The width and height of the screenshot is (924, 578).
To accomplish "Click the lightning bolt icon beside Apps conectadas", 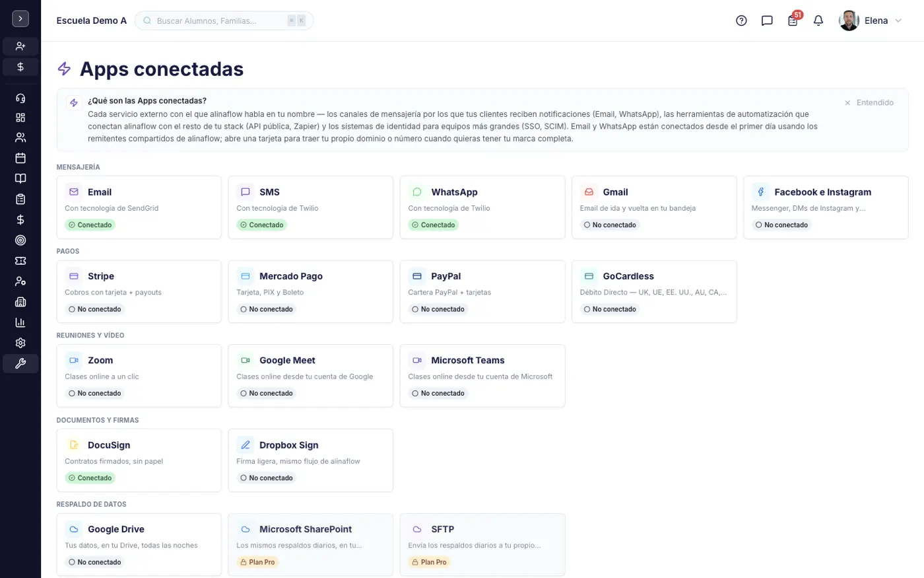I will (x=64, y=69).
